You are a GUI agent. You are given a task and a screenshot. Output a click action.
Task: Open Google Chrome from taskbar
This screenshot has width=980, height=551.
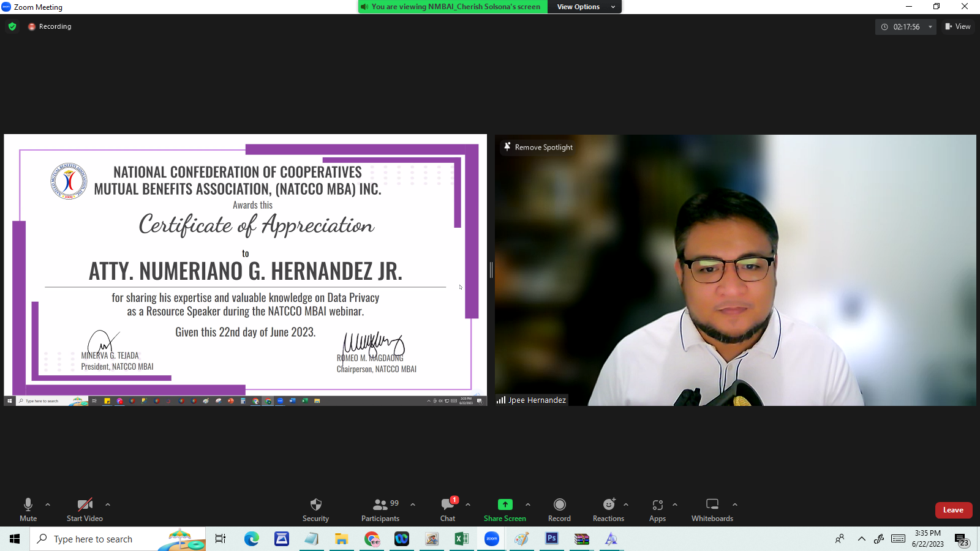[372, 539]
